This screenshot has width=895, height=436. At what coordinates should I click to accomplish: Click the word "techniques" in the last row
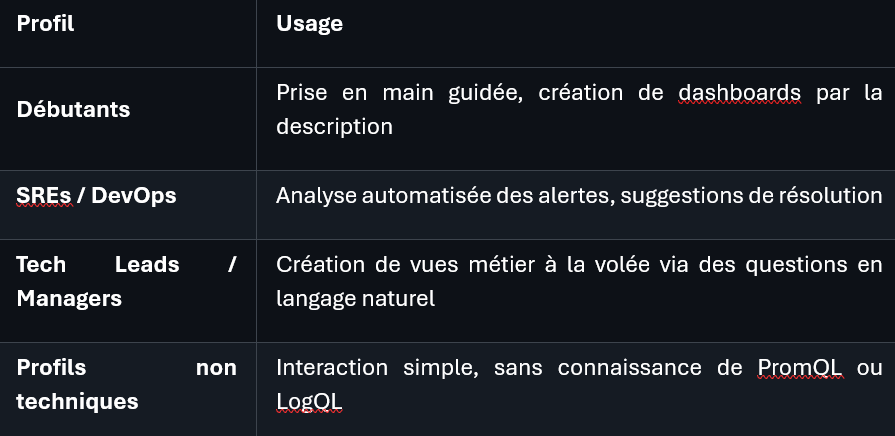click(77, 401)
